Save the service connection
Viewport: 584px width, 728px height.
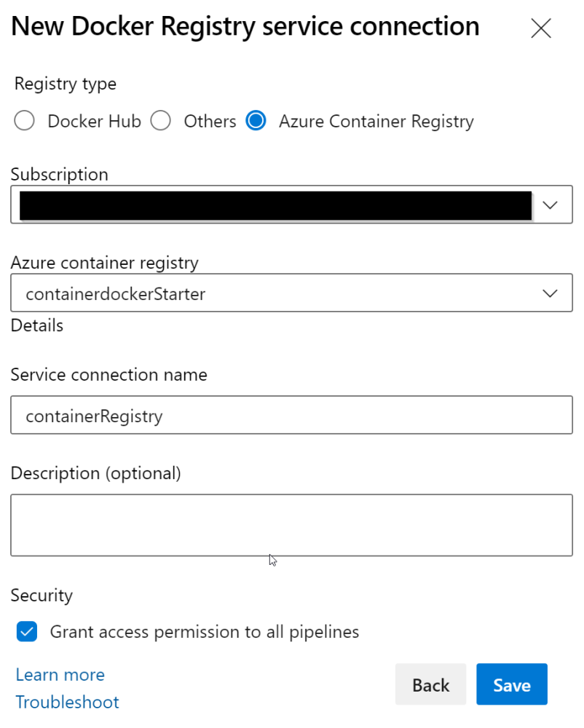[x=511, y=684]
